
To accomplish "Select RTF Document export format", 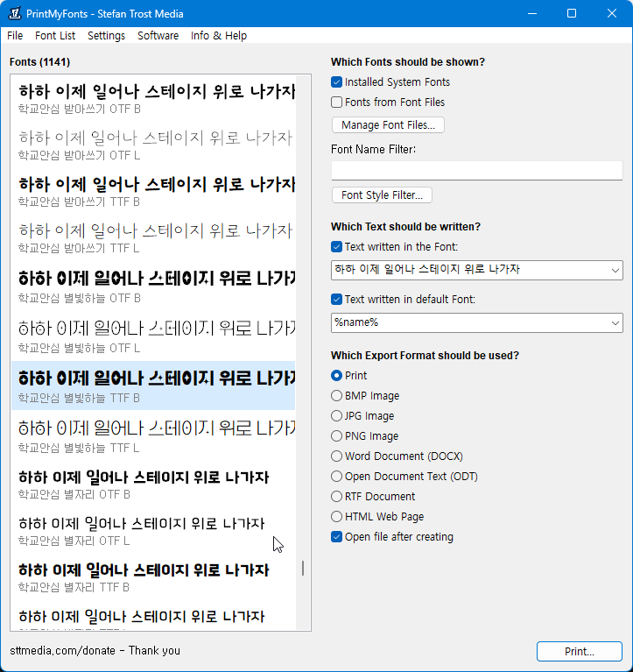I will tap(336, 496).
